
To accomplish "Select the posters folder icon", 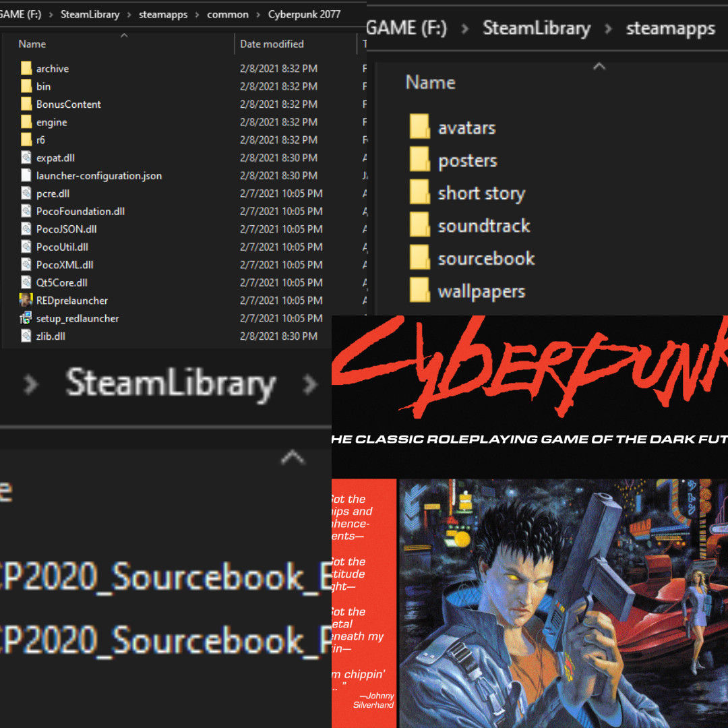I will point(420,160).
